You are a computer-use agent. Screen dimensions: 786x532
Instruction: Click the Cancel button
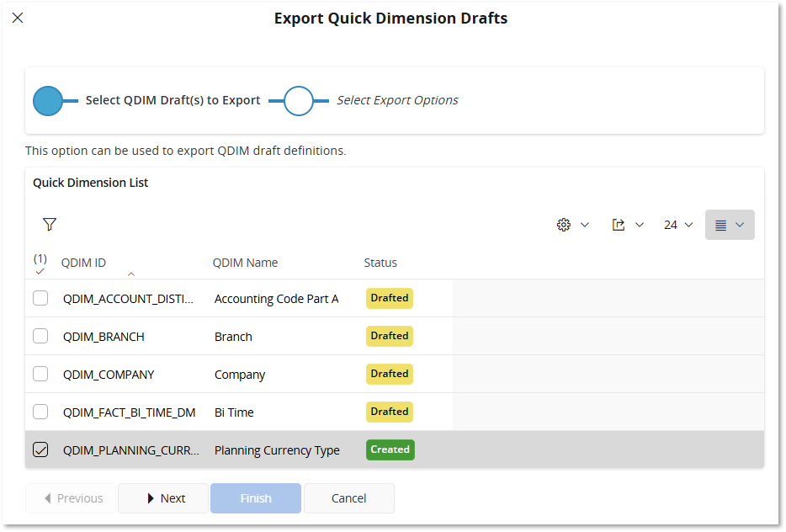[x=349, y=498]
